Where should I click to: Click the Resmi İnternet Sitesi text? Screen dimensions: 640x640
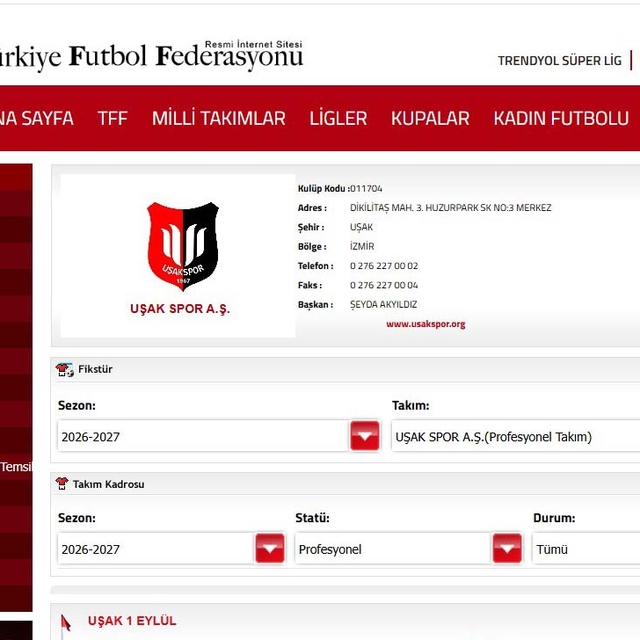point(253,44)
